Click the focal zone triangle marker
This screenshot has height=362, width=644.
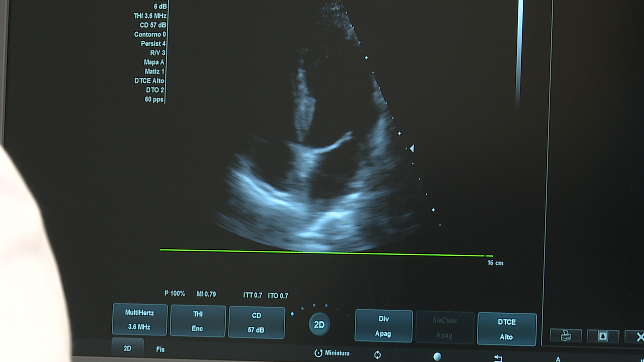412,148
